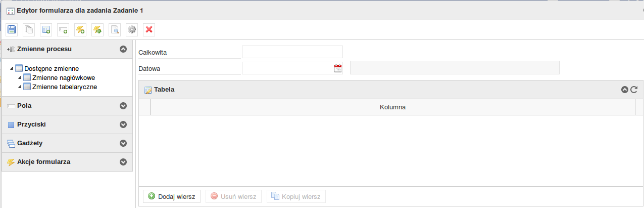
Task: Open the calendar picker for Datowa
Action: (338, 68)
